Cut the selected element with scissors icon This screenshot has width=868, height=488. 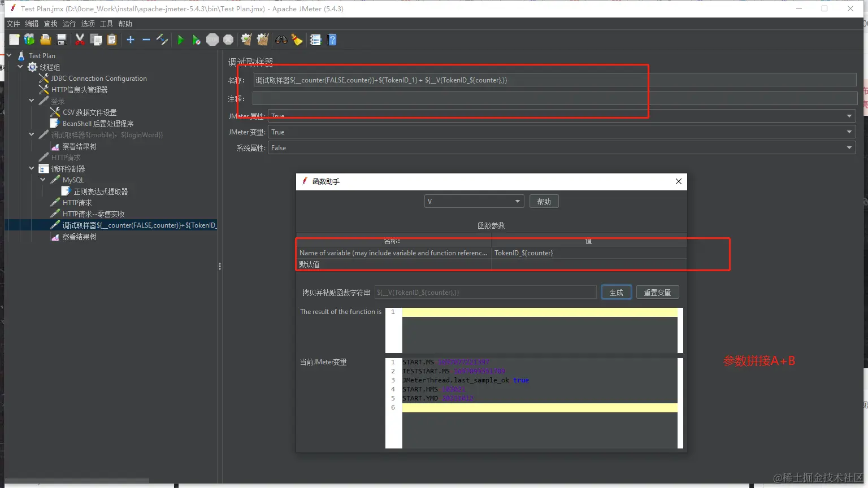click(80, 40)
